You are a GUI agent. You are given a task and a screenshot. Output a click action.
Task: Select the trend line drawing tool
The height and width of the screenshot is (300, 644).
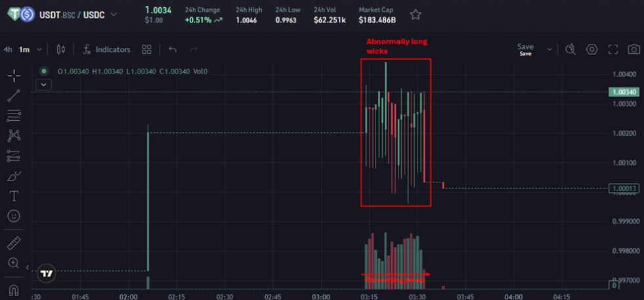[x=13, y=96]
